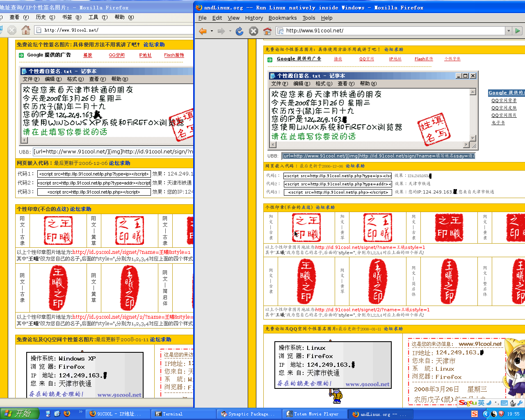525x420 pixels.
Task: Click the Linux system info signature image
Action: [333, 365]
